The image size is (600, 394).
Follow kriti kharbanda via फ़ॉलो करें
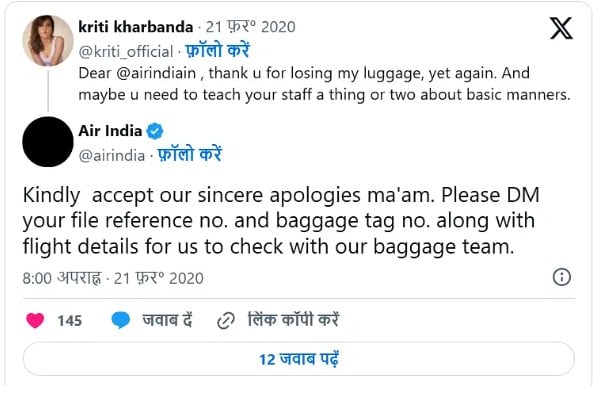[217, 51]
